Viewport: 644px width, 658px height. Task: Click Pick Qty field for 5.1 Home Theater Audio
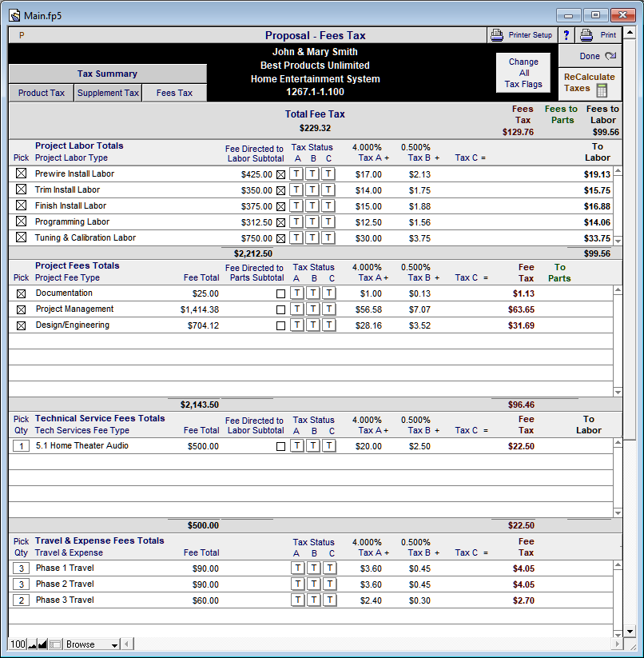[21, 446]
